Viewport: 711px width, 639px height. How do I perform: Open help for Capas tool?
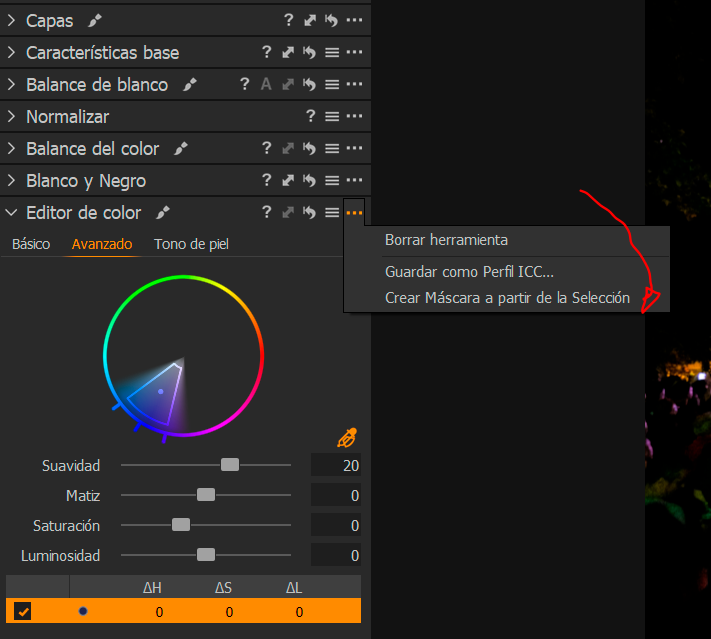pos(288,20)
